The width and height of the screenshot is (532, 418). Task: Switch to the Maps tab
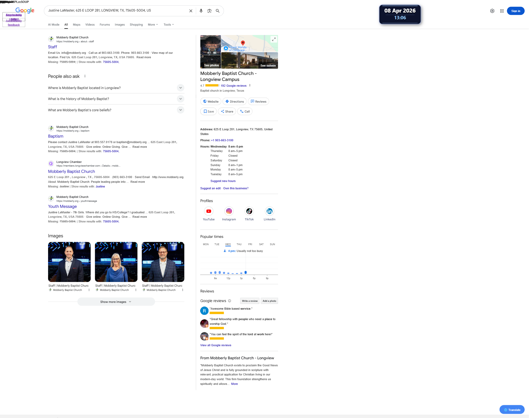click(x=77, y=25)
